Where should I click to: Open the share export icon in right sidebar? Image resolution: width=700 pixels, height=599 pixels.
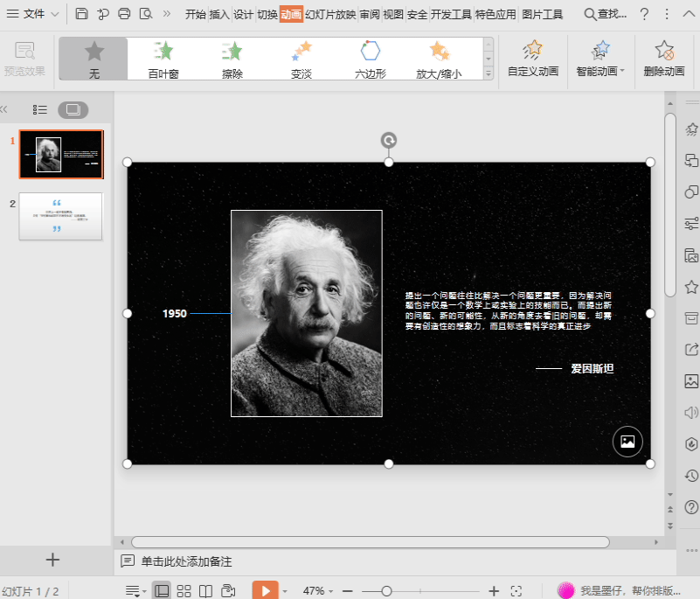[691, 349]
